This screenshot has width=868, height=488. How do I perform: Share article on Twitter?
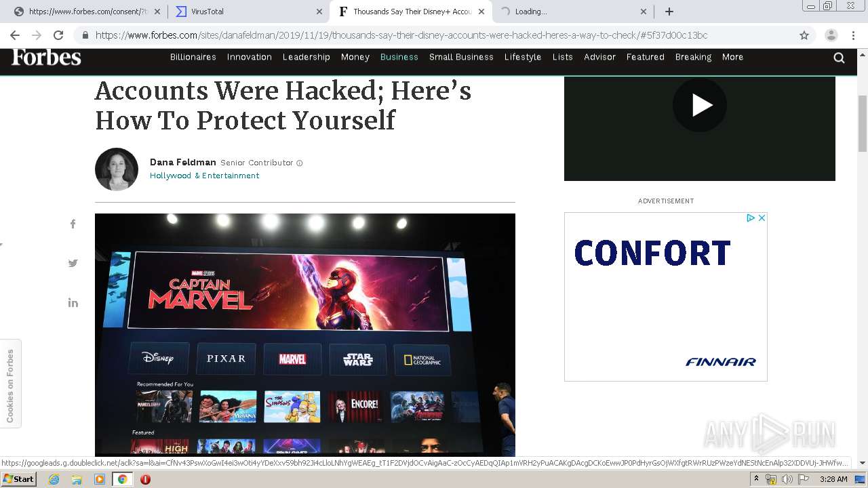(73, 263)
